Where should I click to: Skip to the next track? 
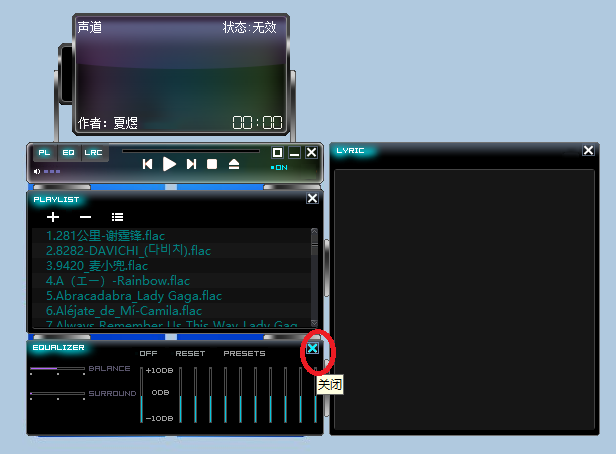click(191, 164)
